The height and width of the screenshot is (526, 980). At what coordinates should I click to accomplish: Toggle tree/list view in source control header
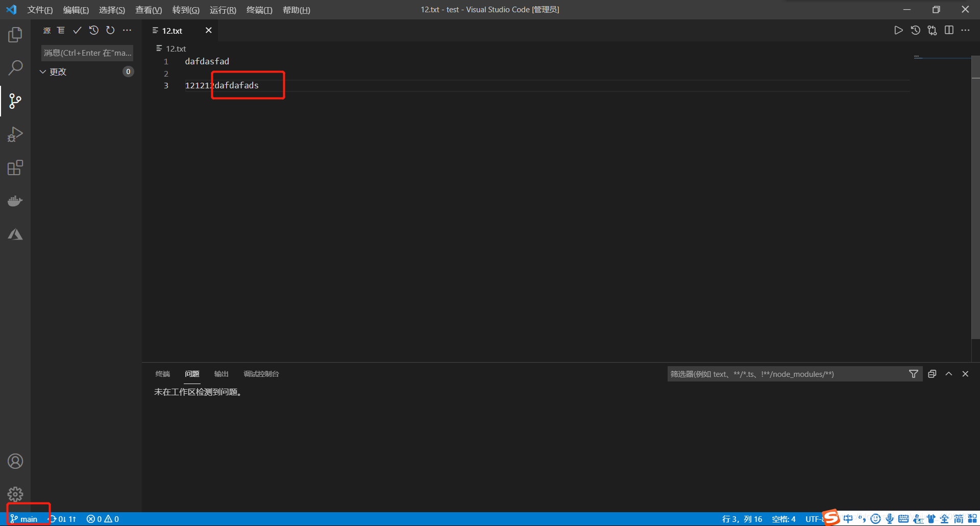coord(61,31)
